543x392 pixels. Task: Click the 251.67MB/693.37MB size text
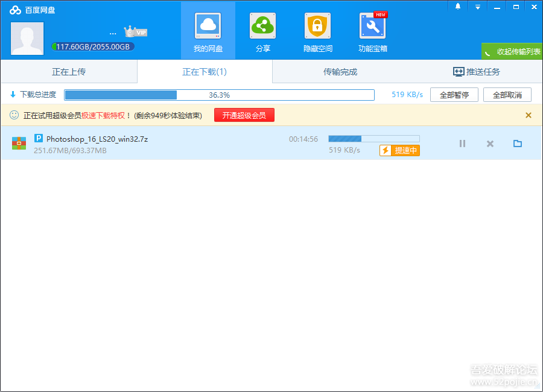pyautogui.click(x=71, y=151)
